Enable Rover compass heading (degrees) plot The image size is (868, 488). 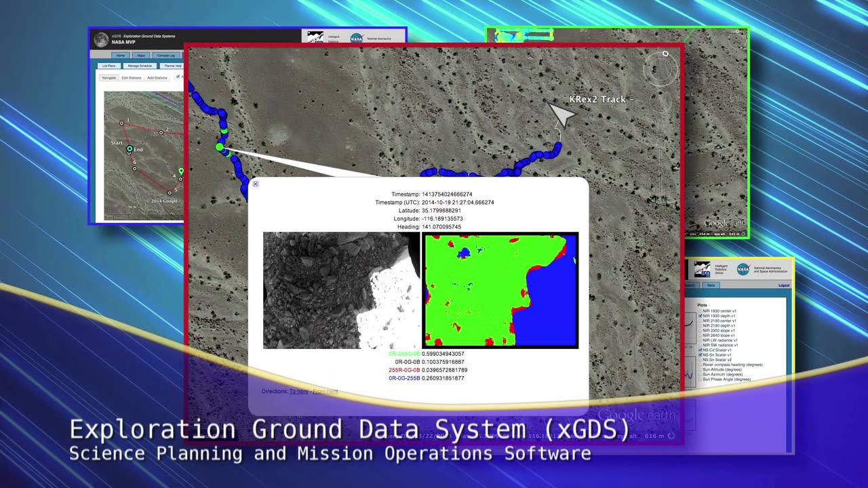click(700, 365)
